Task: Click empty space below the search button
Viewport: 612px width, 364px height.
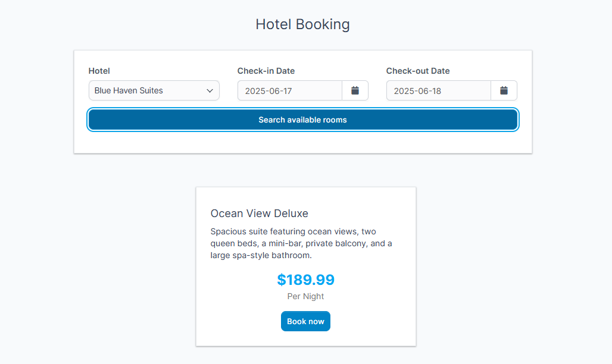Action: coord(302,142)
